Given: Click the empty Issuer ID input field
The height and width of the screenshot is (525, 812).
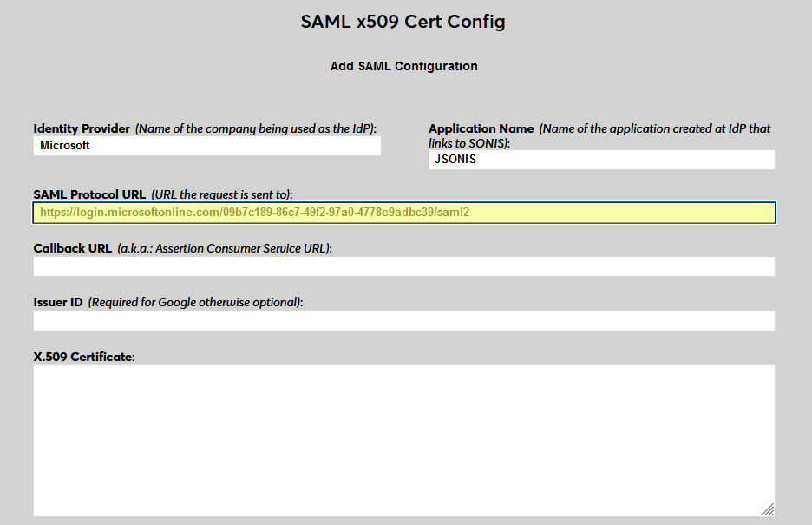Looking at the screenshot, I should click(403, 320).
